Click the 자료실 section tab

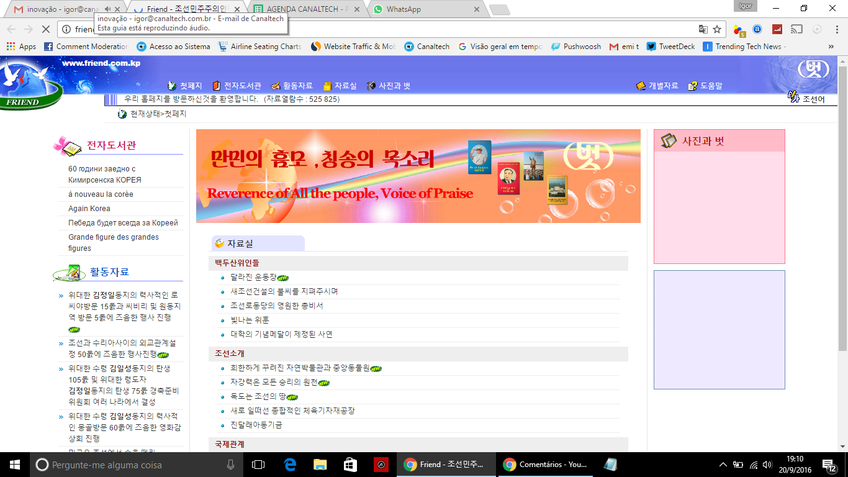pos(257,243)
